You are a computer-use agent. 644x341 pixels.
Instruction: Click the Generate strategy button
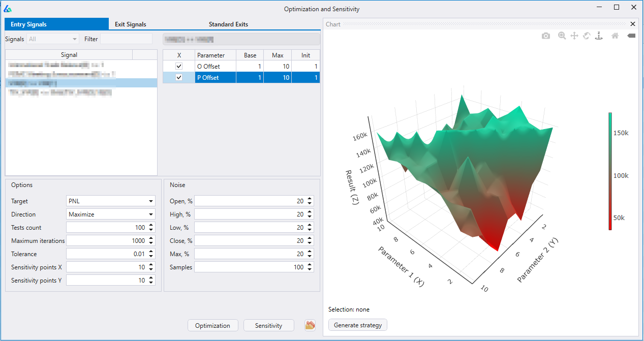click(x=358, y=325)
